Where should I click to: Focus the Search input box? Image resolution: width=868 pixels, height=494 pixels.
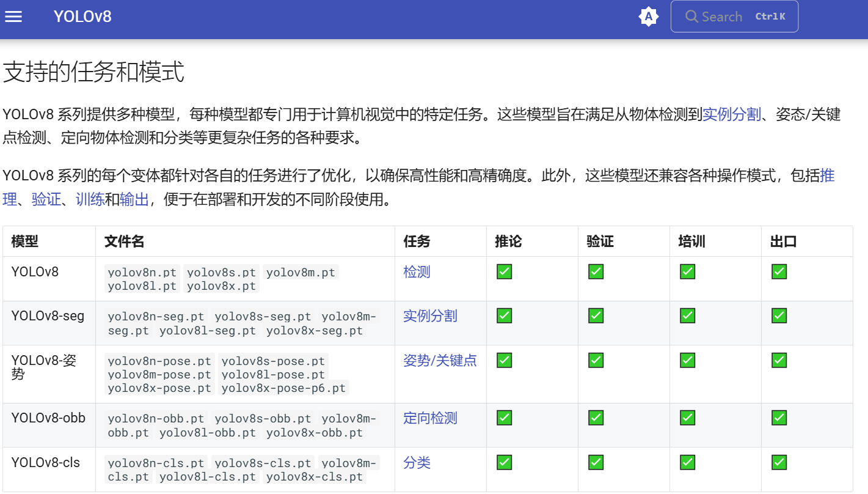coord(734,17)
